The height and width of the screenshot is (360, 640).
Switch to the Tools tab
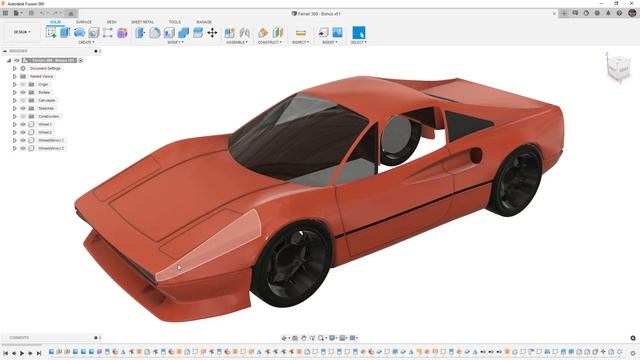coord(175,22)
